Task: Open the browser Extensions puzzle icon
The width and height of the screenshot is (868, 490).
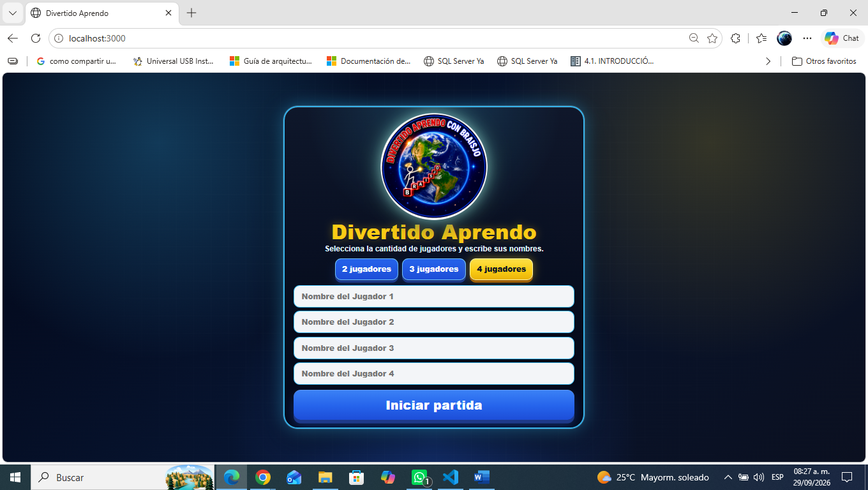Action: point(735,38)
